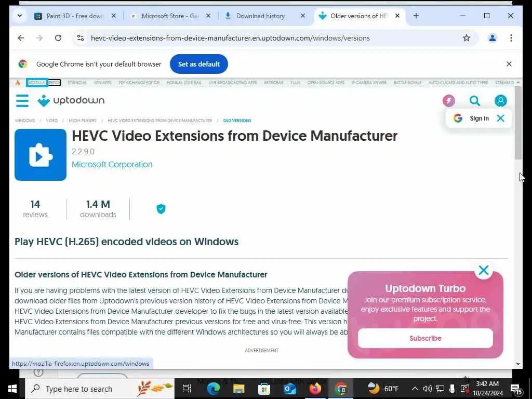532x399 pixels.
Task: Click the Old Versions breadcrumb
Action: point(237,121)
